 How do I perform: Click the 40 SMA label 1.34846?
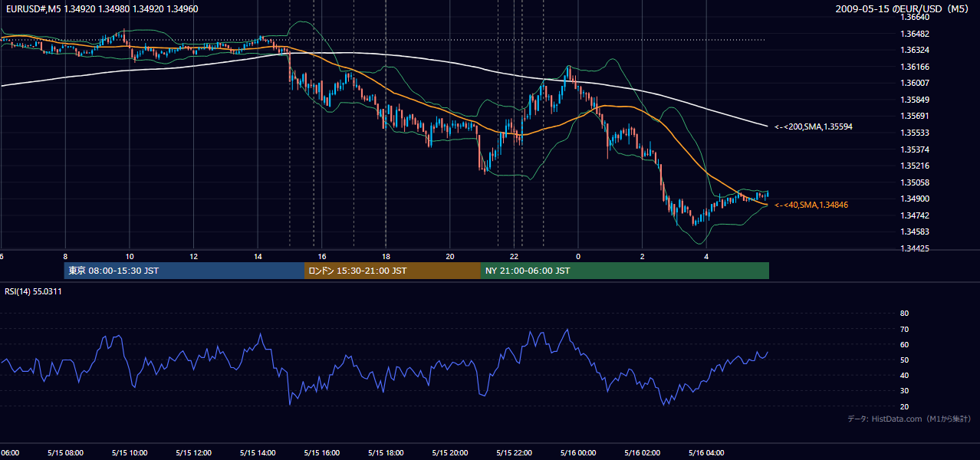pos(811,205)
